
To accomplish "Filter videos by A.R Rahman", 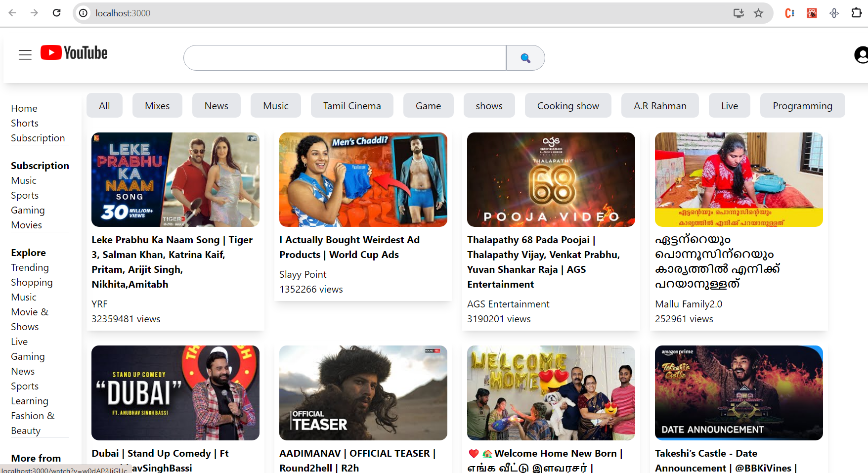I will click(660, 106).
